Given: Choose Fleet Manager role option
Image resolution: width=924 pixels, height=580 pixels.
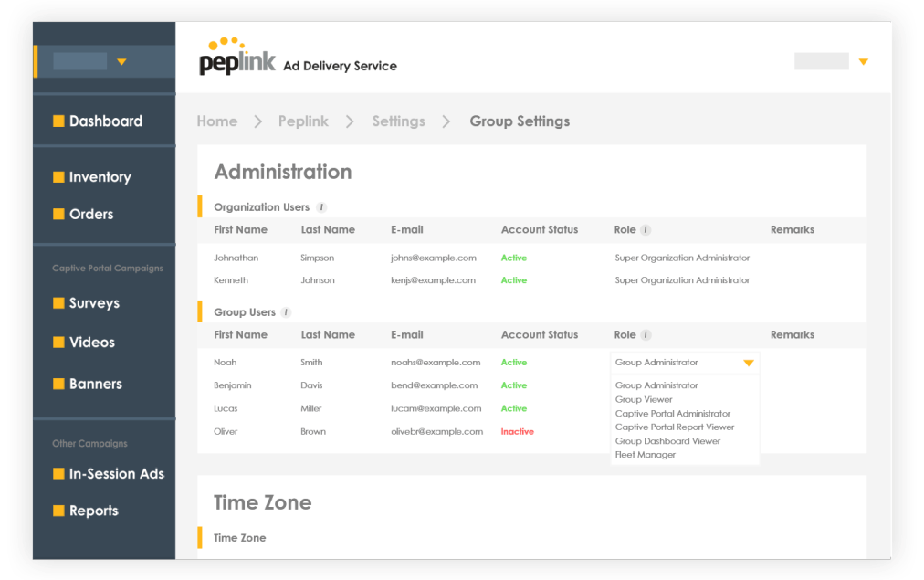Looking at the screenshot, I should pyautogui.click(x=646, y=455).
